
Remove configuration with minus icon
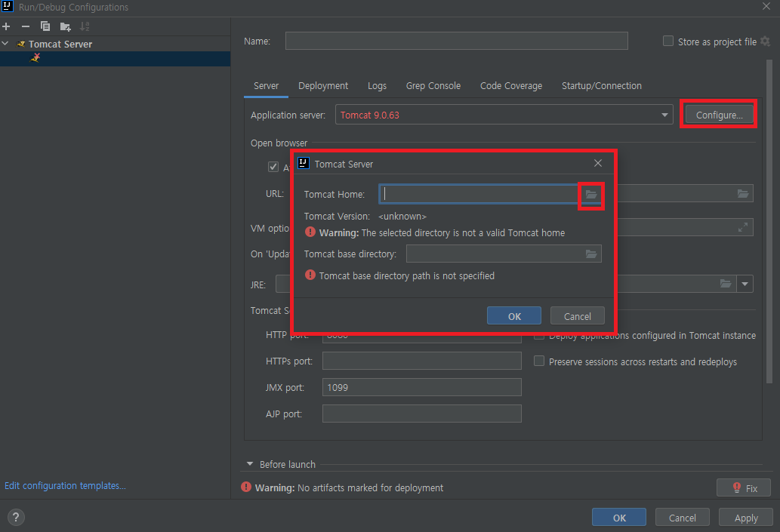tap(26, 26)
